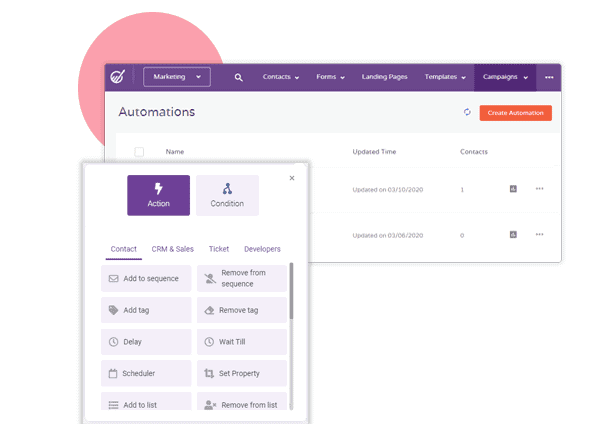Choose the Remove from list action
614x424 pixels.
tap(242, 402)
